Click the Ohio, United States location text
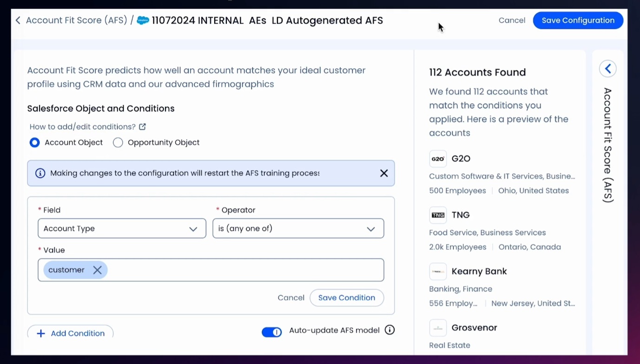Screen dimensions: 640x364 [x=534, y=191]
